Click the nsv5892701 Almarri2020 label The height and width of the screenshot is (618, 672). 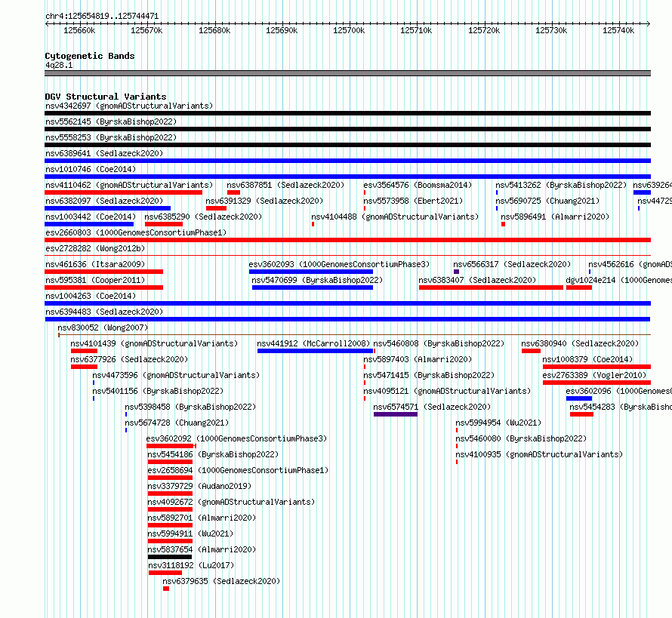(202, 518)
